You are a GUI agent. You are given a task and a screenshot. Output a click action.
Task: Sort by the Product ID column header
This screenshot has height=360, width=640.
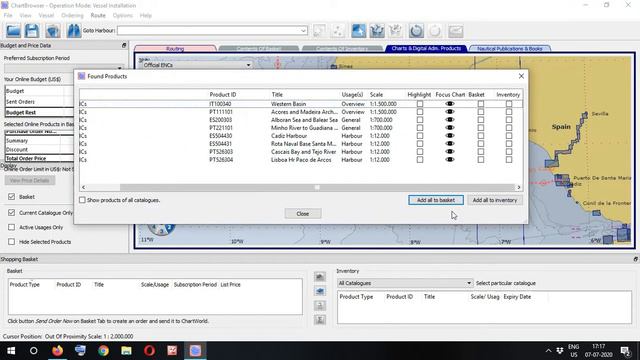pos(223,95)
